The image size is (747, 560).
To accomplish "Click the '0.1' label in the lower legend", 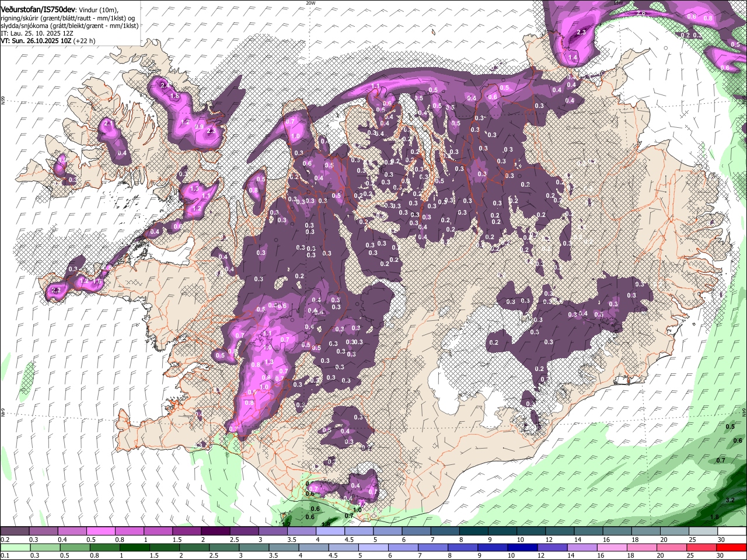I will 5,556.
